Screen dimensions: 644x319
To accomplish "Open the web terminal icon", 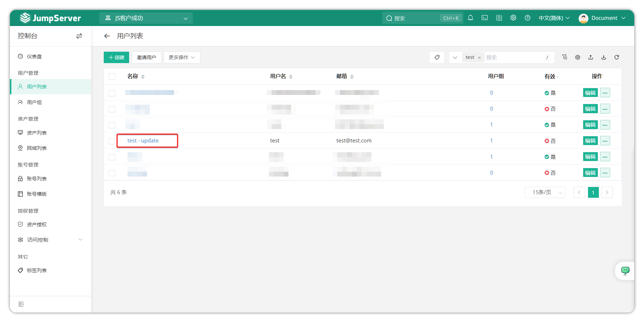I will 485,18.
